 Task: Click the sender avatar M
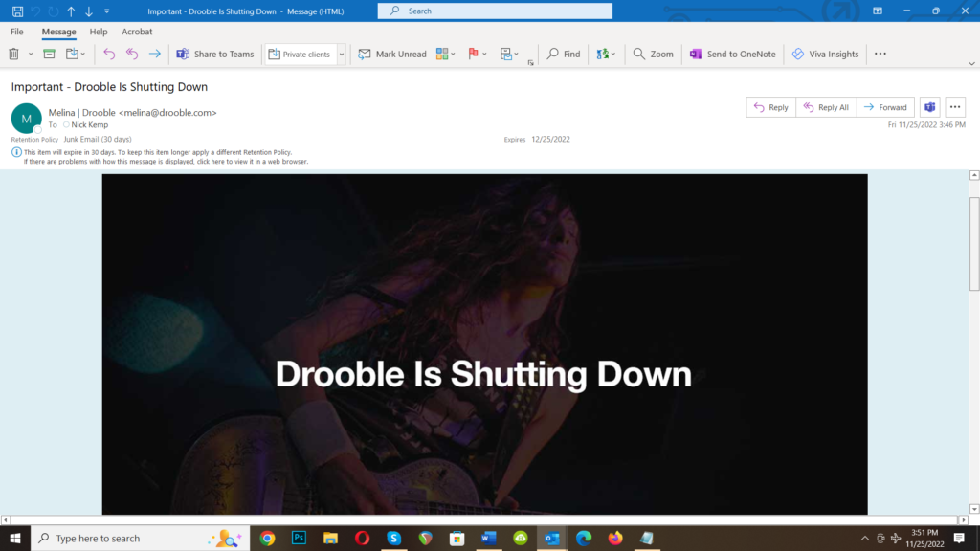click(x=26, y=118)
